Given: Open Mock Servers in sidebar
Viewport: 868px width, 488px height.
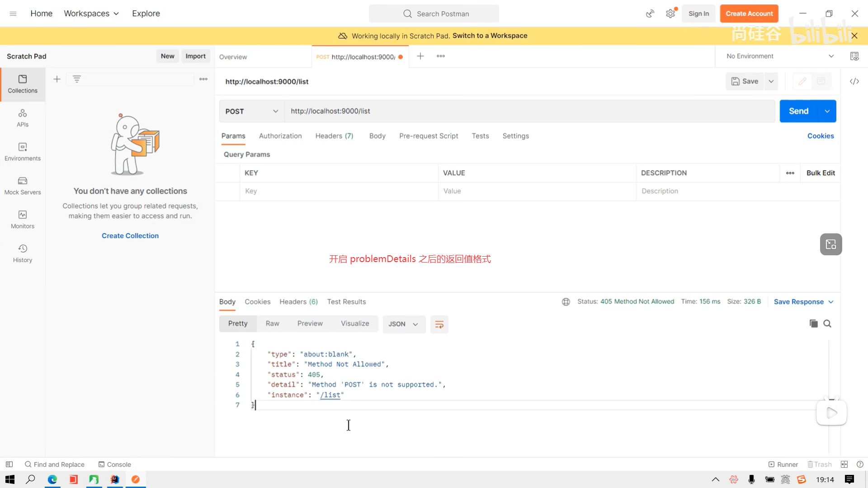Looking at the screenshot, I should point(23,186).
